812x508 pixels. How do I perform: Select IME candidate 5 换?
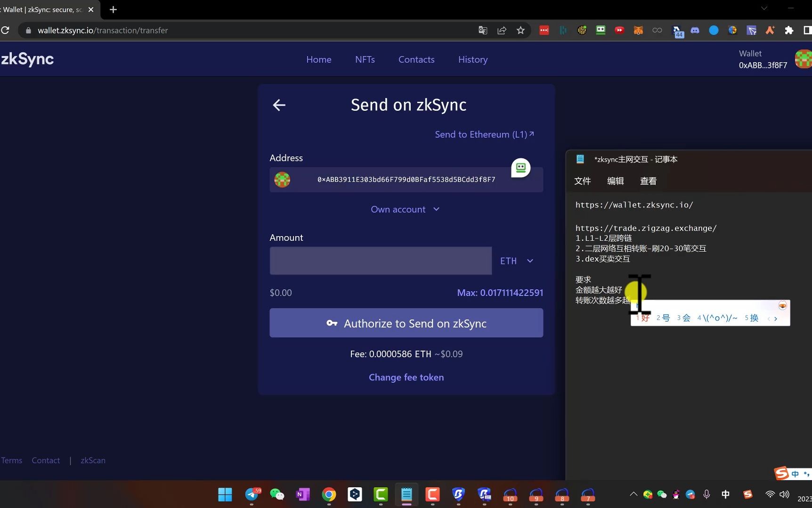pyautogui.click(x=752, y=318)
